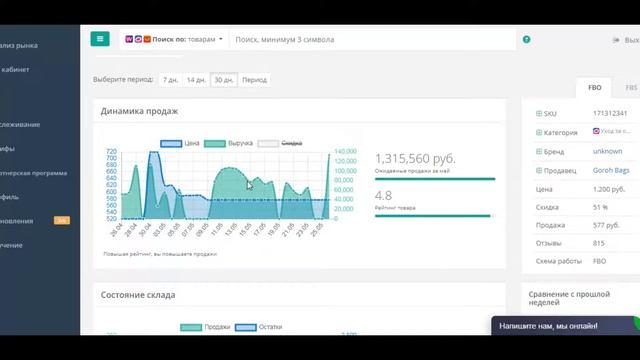Viewport: 640px width, 360px height.
Task: Open the 'партнерская программа' sidebar item
Action: pos(33,173)
